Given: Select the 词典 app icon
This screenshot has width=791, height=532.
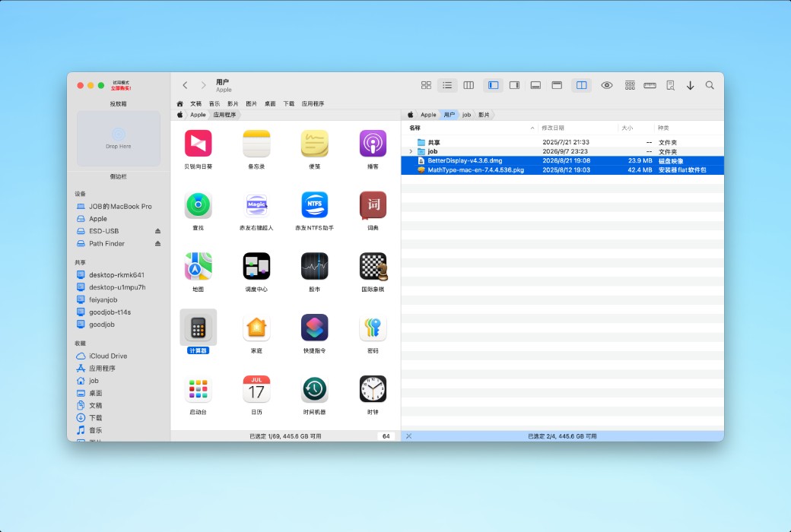Looking at the screenshot, I should (x=373, y=204).
